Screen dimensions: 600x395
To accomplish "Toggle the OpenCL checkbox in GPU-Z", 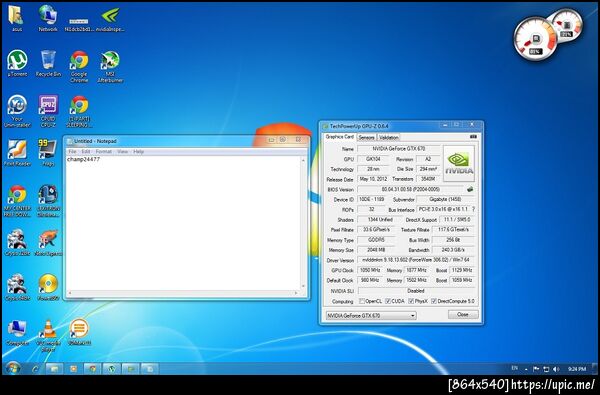I will tap(362, 301).
